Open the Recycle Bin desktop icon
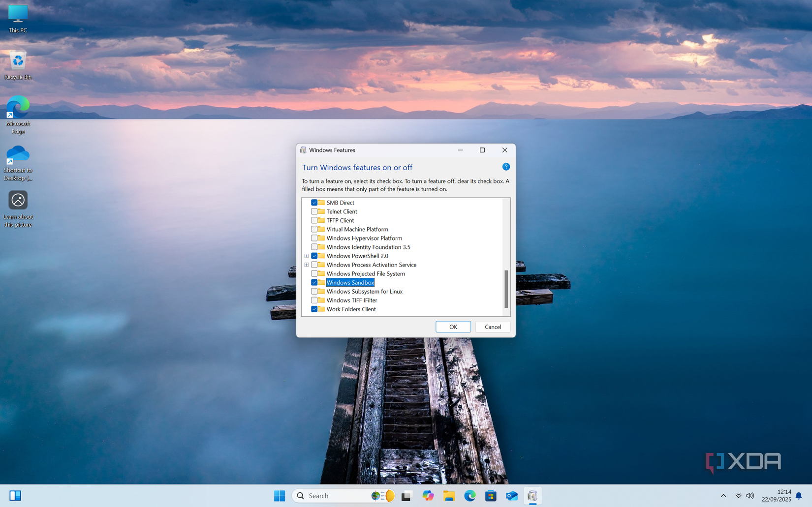812x507 pixels. point(18,65)
